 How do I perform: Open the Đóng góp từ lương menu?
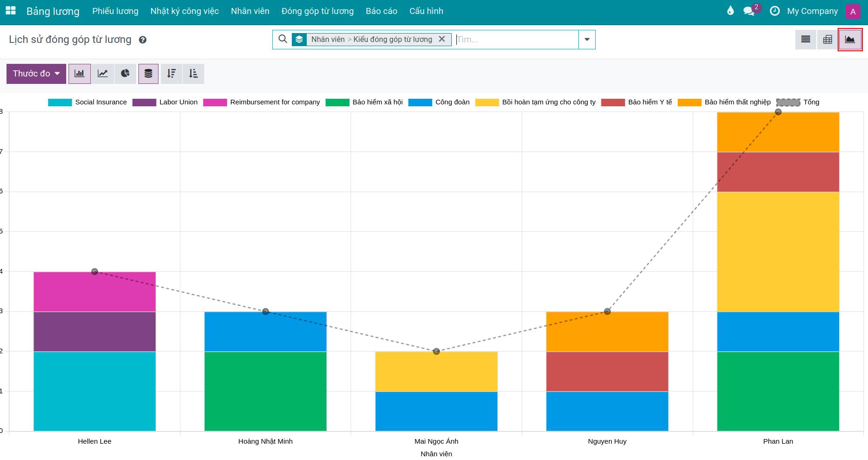[317, 11]
